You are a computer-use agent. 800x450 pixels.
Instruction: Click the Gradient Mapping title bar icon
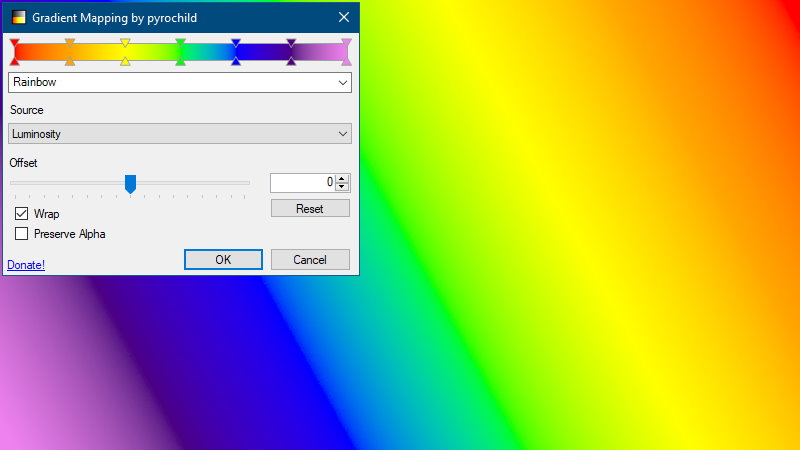point(18,17)
